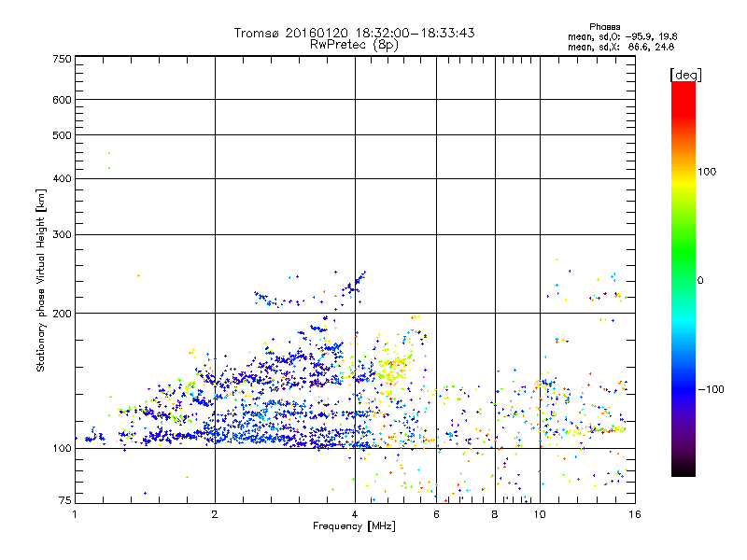Click the Tromsø date and time plot title
Image resolution: width=747 pixels, height=560 pixels.
click(354, 33)
